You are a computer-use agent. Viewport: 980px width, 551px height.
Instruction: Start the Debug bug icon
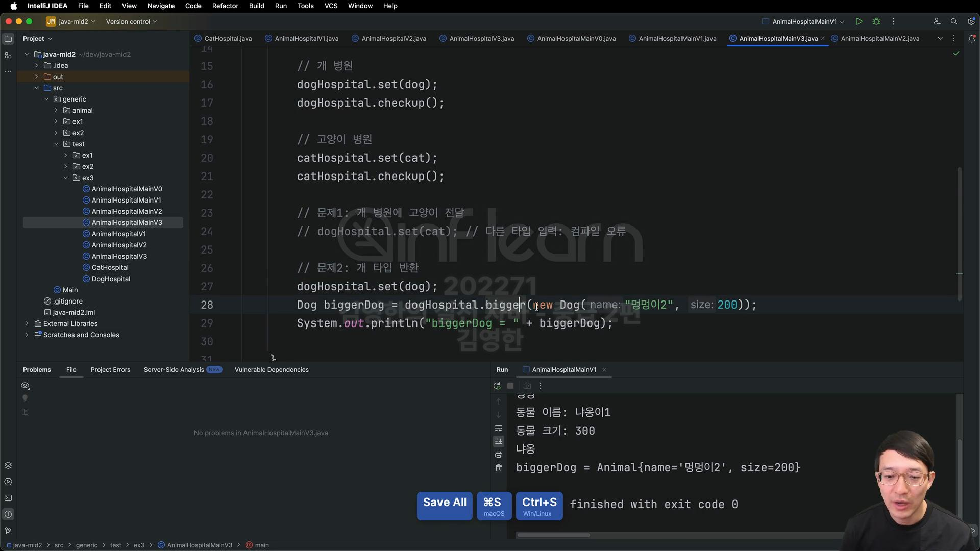coord(876,21)
